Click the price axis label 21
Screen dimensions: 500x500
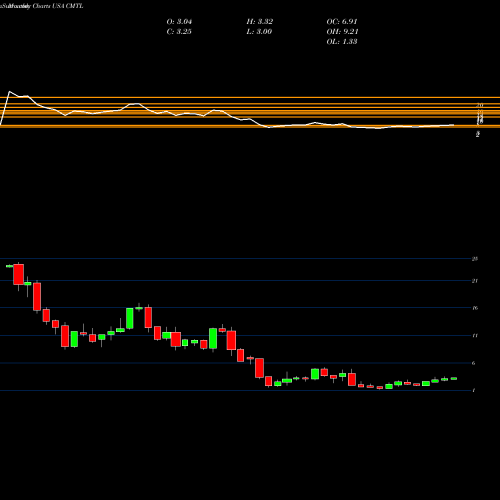475,281
